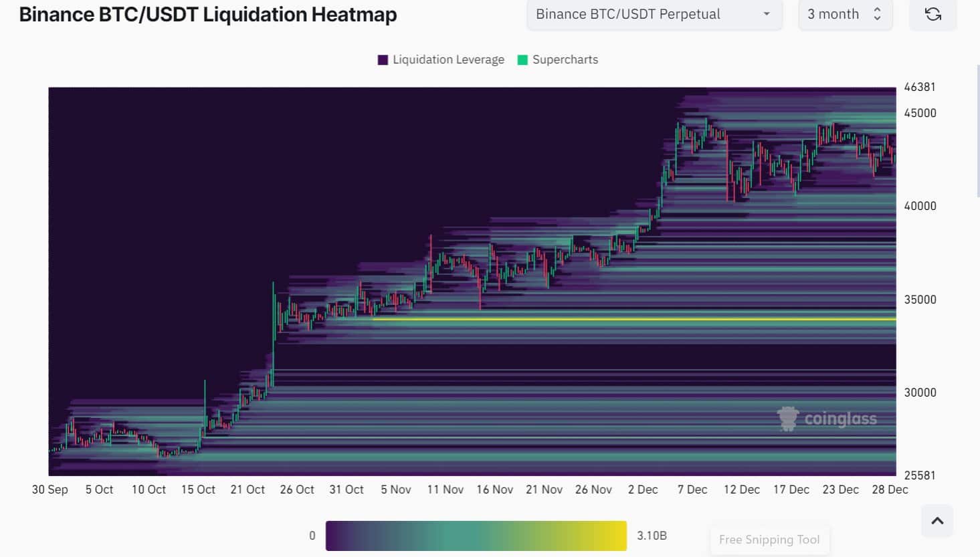Click the 45000 price axis label
Screen dimensions: 980x557
click(920, 113)
